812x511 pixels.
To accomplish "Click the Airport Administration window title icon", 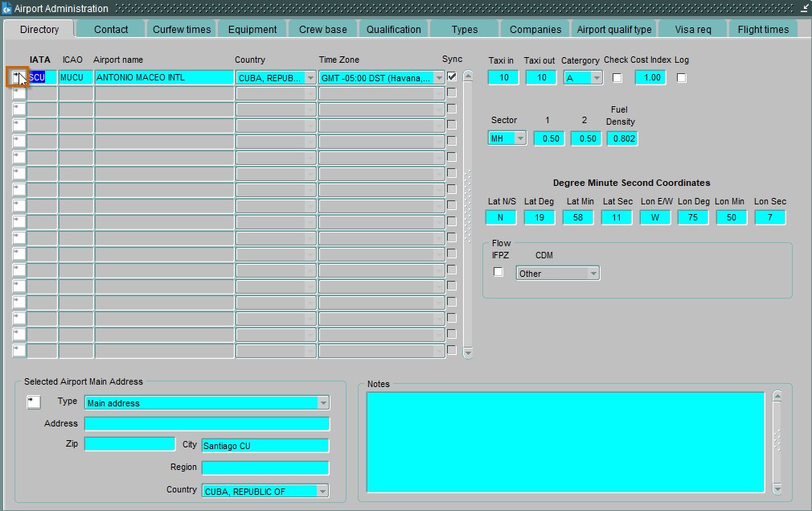I will [7, 9].
